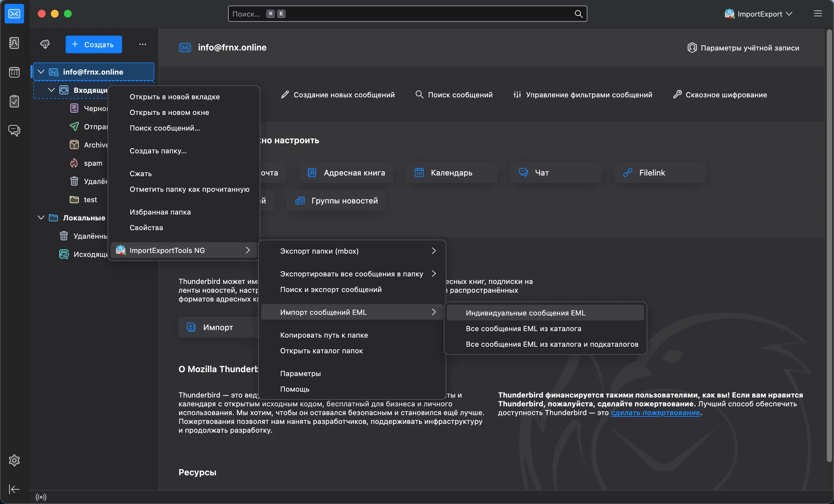This screenshot has height=504, width=834.
Task: Click Копировать путь к папке menu entry
Action: 324,335
